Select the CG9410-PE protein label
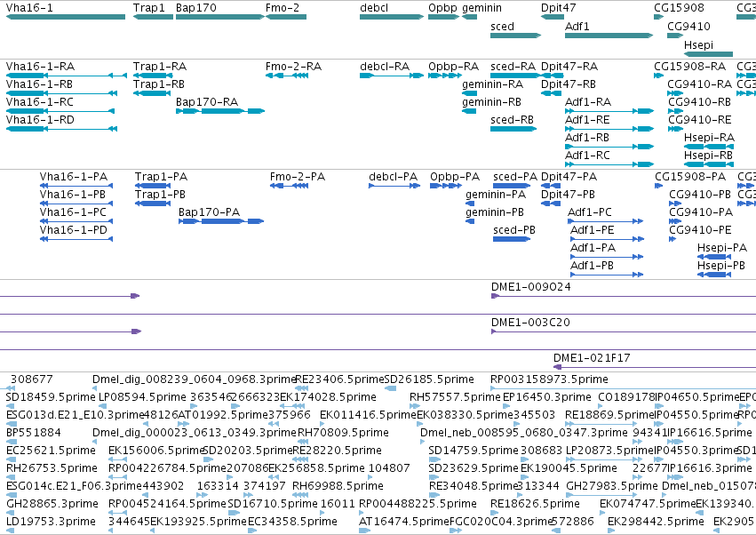 [700, 230]
